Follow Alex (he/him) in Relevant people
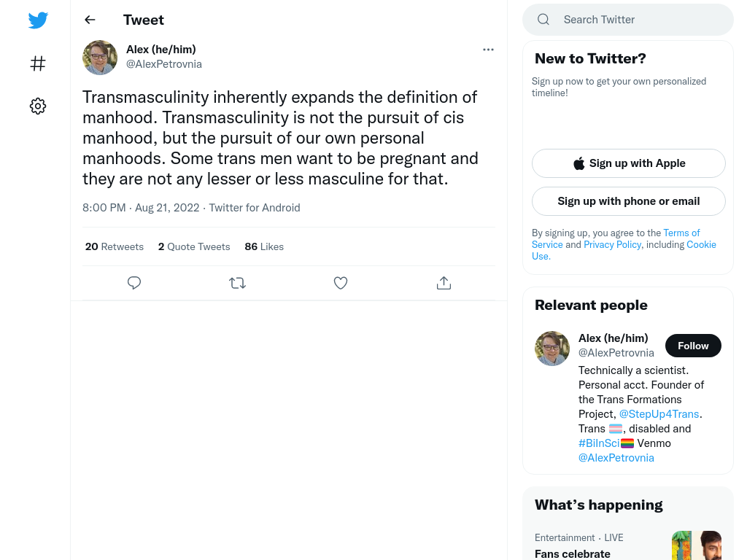 693,346
